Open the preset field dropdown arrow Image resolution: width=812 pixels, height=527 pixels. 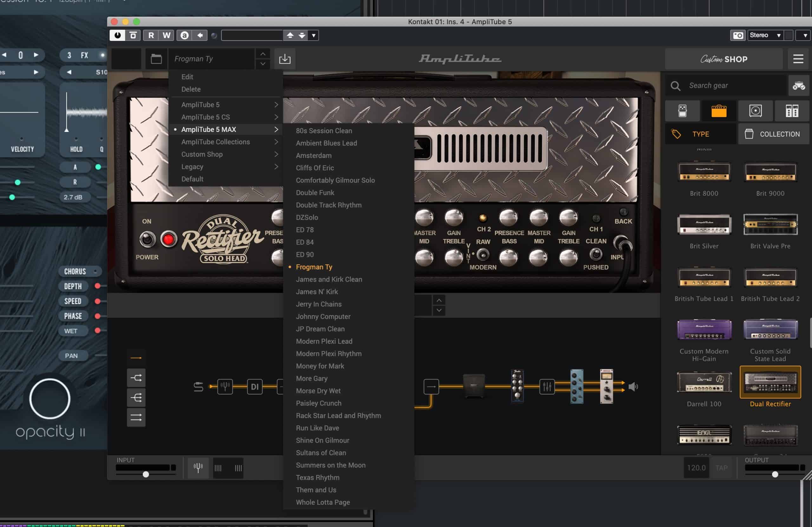coord(314,35)
